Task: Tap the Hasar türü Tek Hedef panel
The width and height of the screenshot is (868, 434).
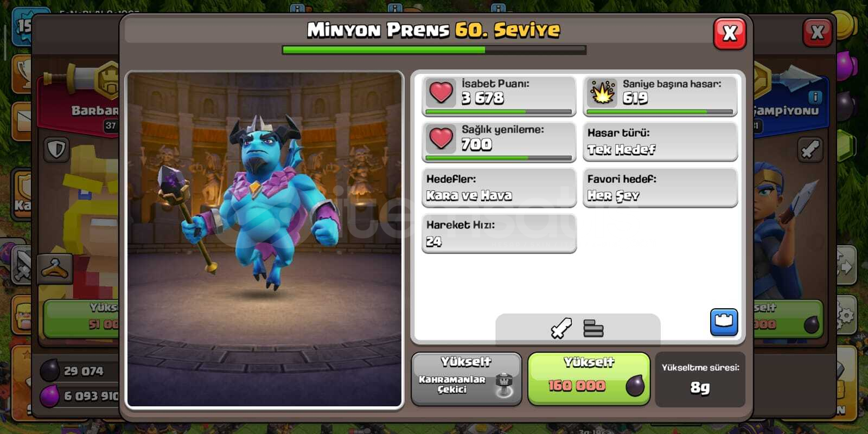Action: (660, 142)
